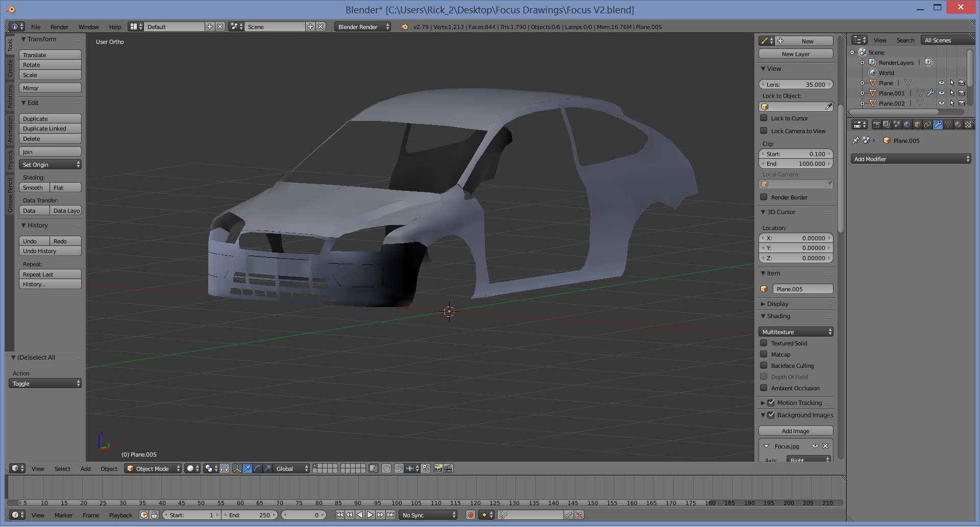
Task: Click the play animation button in timeline
Action: 370,515
